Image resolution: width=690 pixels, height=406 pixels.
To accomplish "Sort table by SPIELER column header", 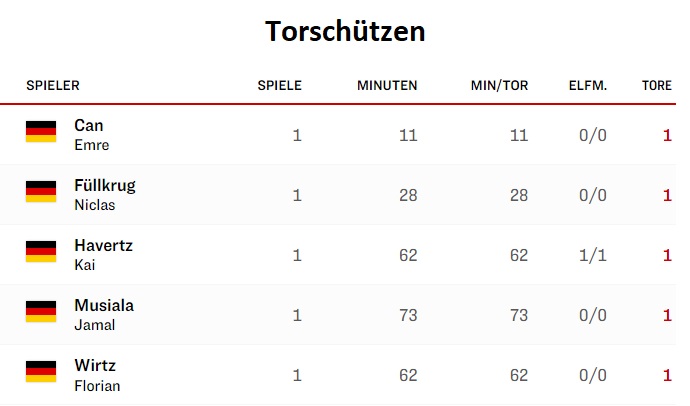I will [x=53, y=85].
